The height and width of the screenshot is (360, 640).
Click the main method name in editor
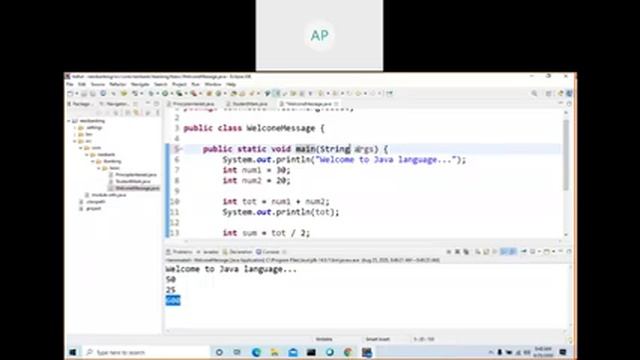305,149
